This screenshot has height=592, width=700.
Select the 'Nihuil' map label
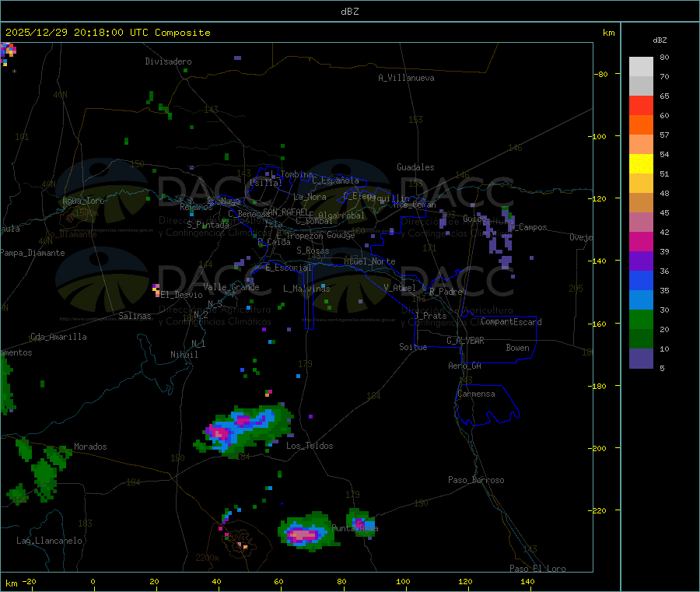pos(184,355)
